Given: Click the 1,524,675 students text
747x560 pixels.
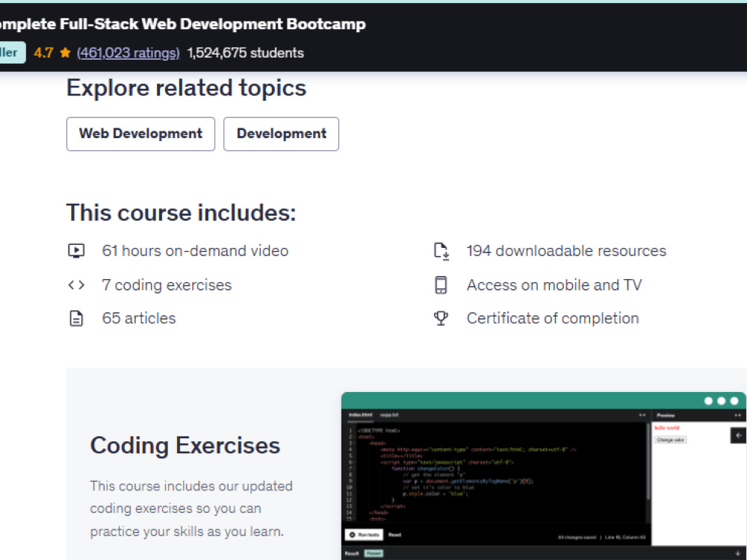Looking at the screenshot, I should [245, 52].
